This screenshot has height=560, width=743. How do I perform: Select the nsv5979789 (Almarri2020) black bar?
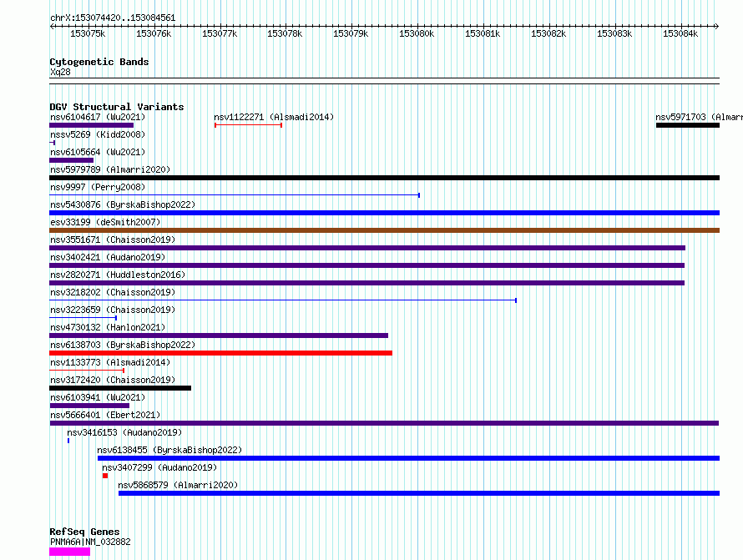coord(384,178)
